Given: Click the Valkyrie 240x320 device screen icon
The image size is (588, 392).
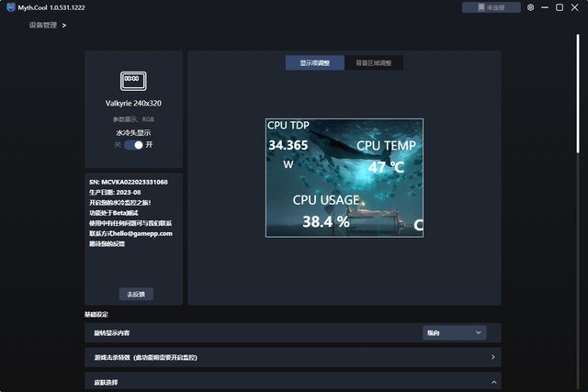Looking at the screenshot, I should point(131,80).
